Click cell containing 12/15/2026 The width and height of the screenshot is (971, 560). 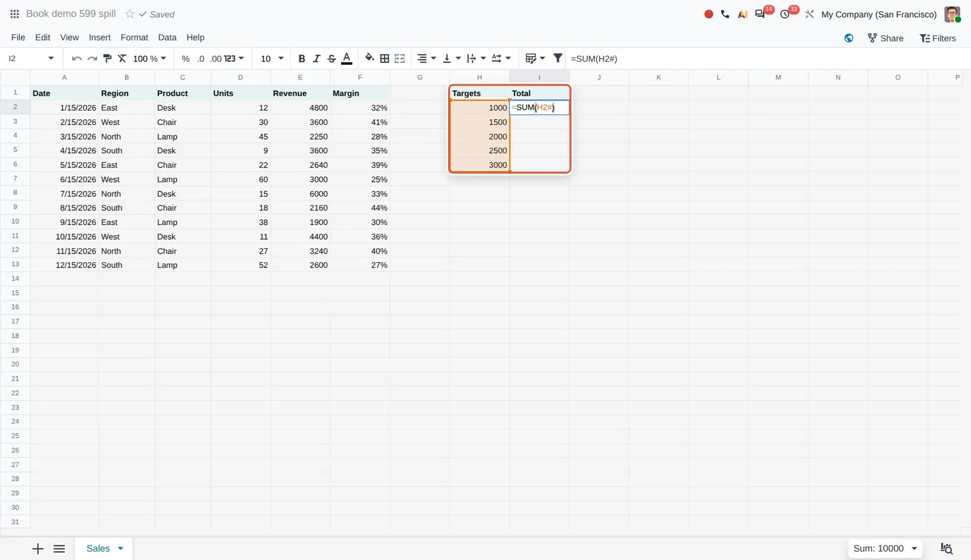click(64, 265)
